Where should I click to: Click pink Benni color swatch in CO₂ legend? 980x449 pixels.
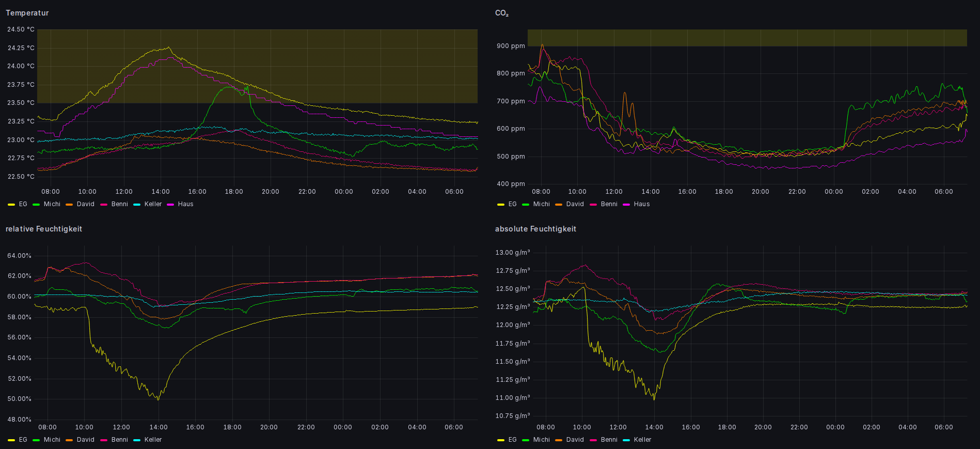coord(593,205)
